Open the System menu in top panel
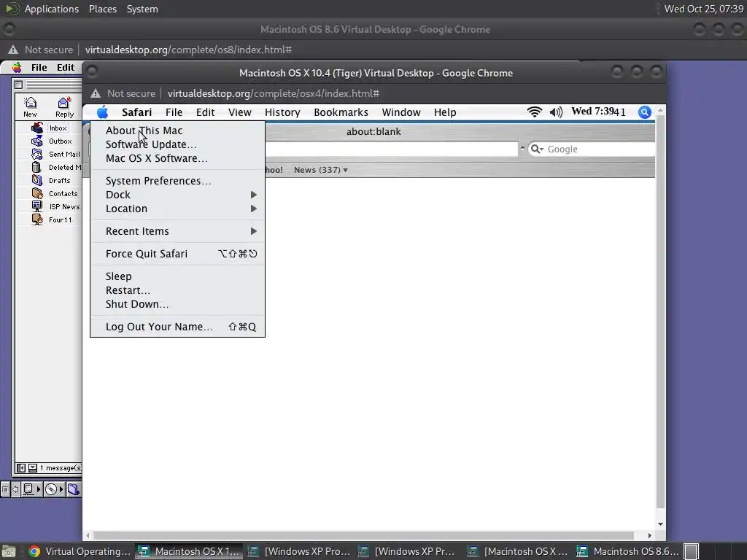The image size is (747, 560). tap(142, 9)
